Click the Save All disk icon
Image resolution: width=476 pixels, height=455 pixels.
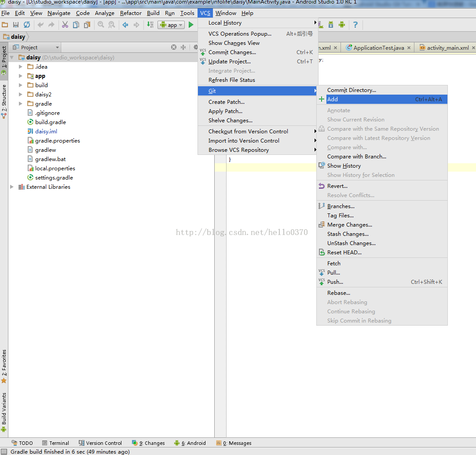point(16,25)
